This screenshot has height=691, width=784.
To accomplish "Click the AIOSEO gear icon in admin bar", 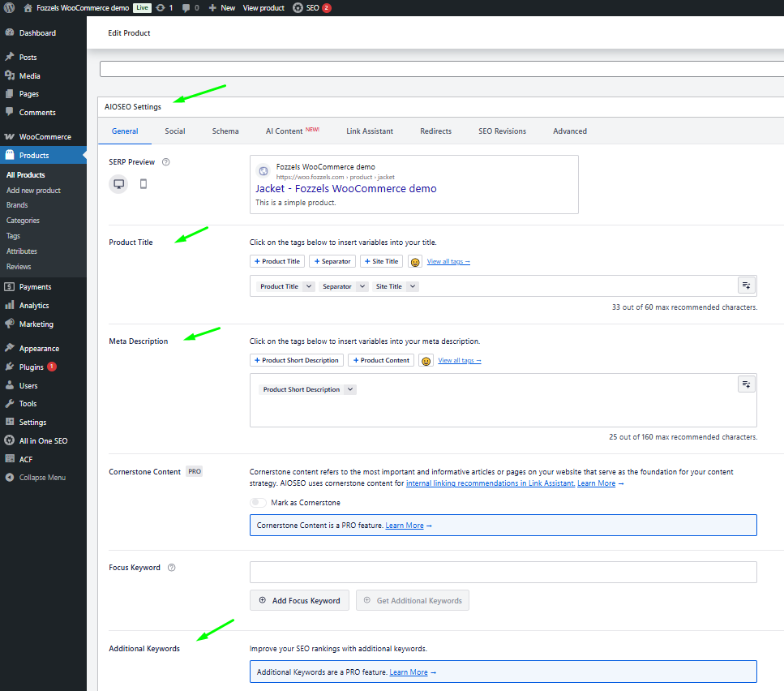I will coord(298,8).
